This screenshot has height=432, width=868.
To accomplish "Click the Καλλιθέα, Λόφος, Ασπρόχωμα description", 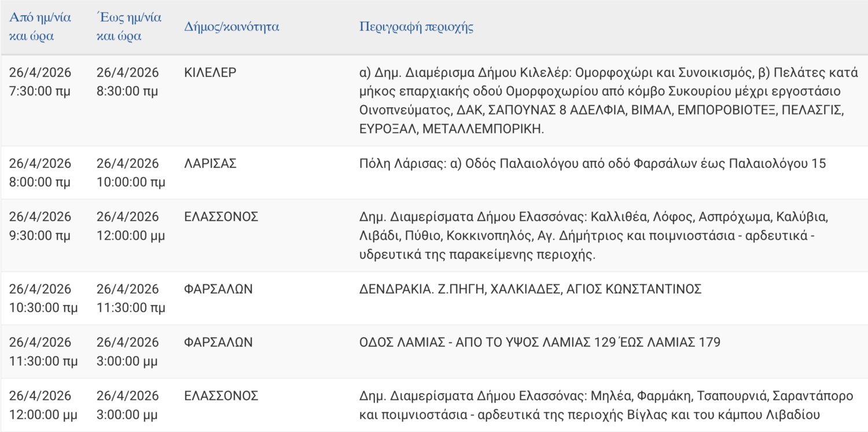I will [594, 235].
